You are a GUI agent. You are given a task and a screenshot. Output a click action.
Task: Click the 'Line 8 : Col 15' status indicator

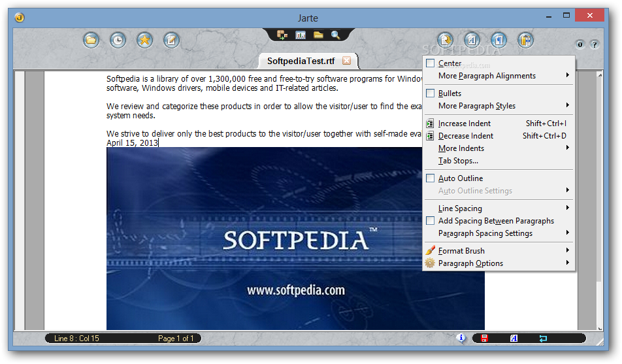pyautogui.click(x=76, y=339)
